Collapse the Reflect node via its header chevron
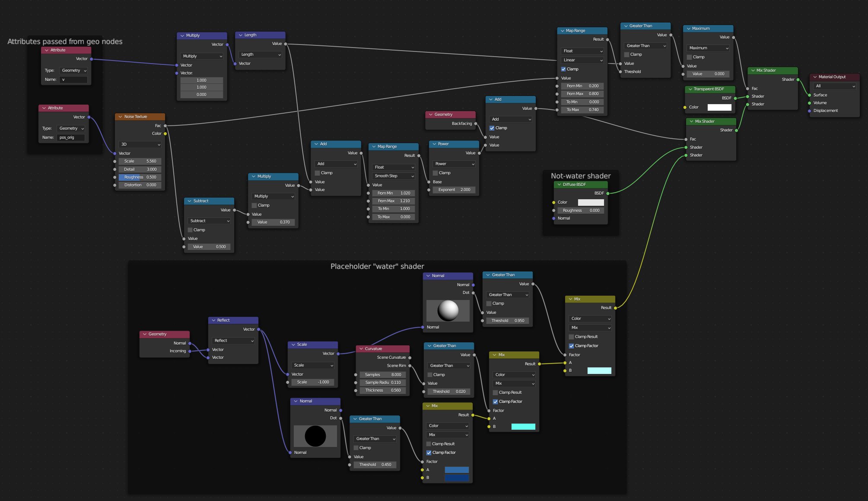Viewport: 868px width, 501px height. pos(213,320)
